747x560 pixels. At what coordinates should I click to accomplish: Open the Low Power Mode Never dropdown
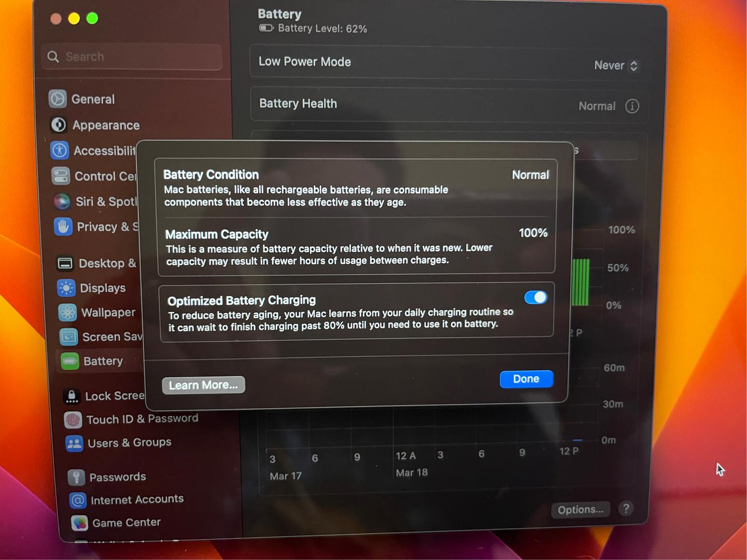click(x=616, y=65)
